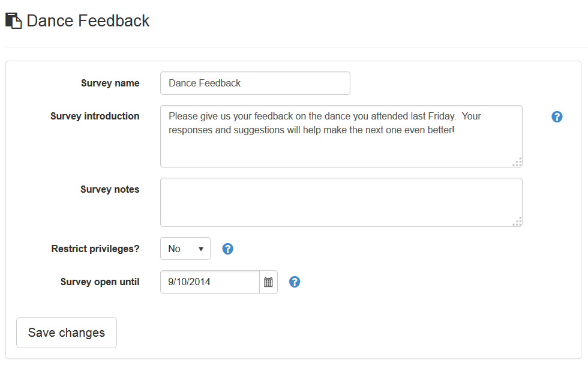
Task: Open the calendar date picker icon
Action: (269, 282)
